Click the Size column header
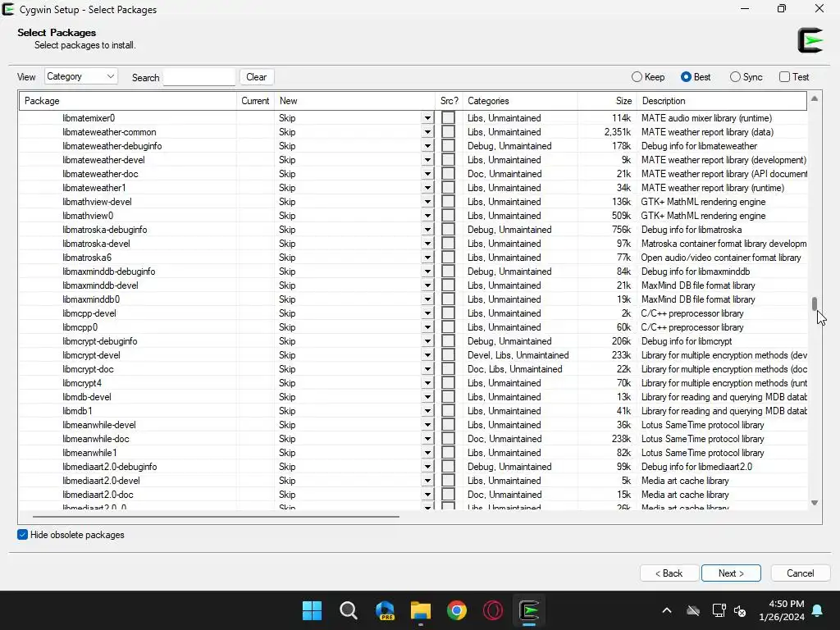This screenshot has height=630, width=840. click(607, 101)
